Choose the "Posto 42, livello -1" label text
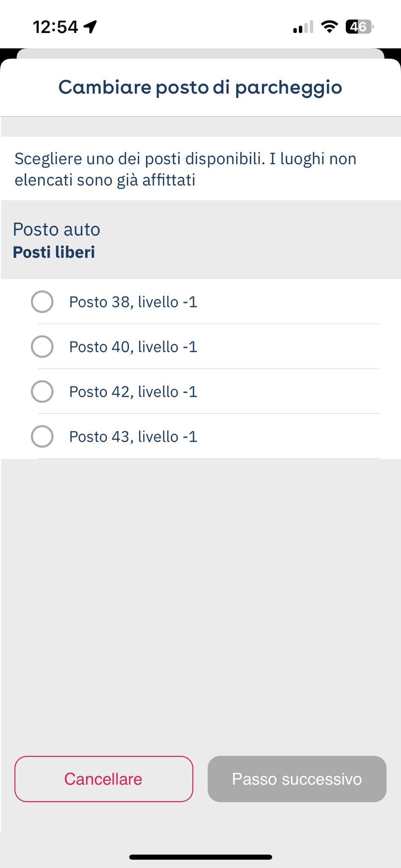This screenshot has width=401, height=868. (x=134, y=392)
